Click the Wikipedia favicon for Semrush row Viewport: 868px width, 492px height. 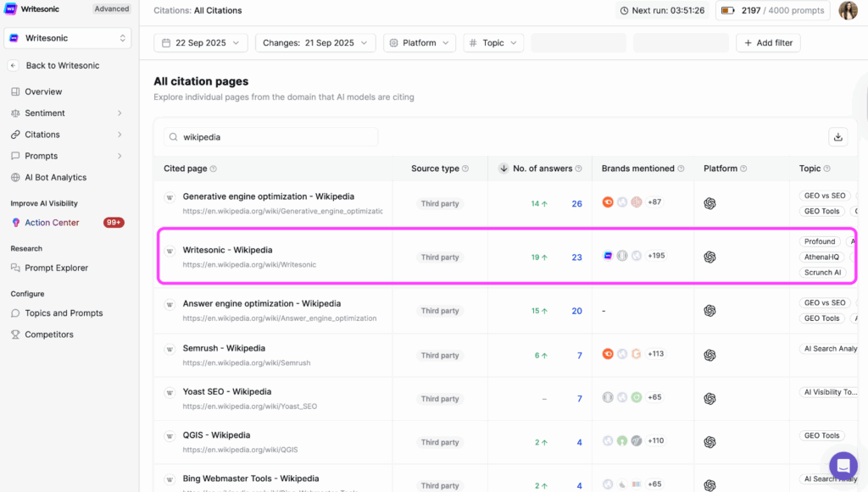[x=170, y=349]
